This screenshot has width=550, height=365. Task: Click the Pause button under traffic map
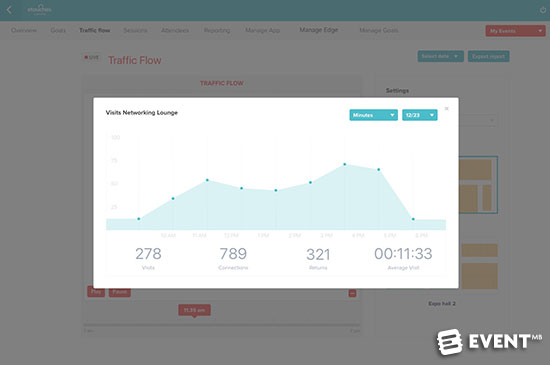[120, 292]
